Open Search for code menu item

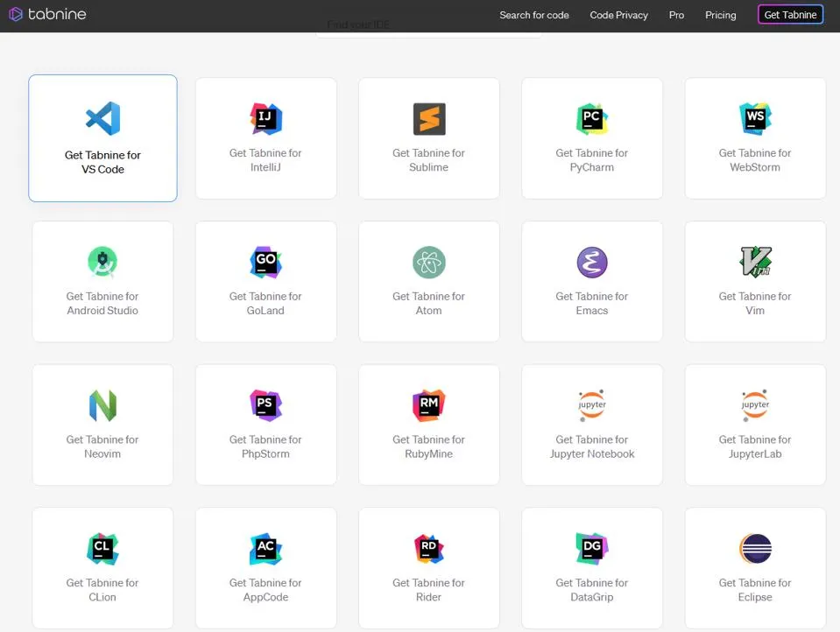533,15
